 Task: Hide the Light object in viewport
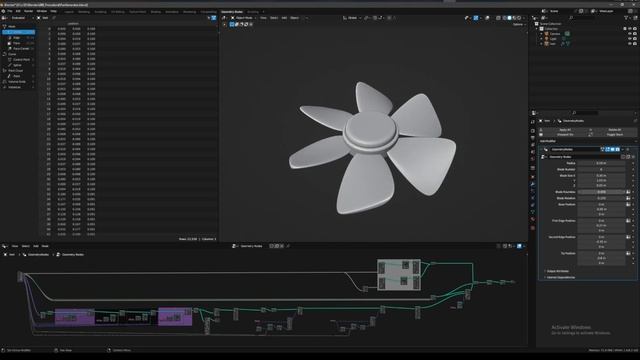630,39
